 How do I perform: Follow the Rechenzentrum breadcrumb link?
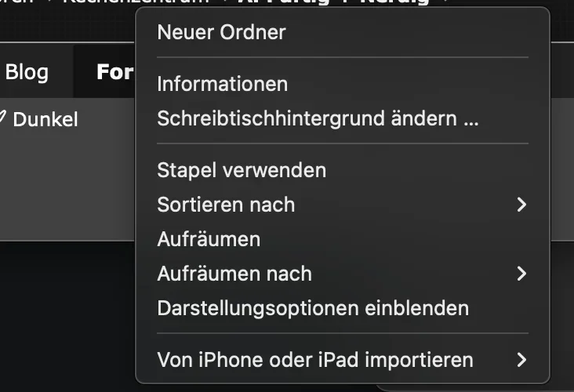point(136,2)
